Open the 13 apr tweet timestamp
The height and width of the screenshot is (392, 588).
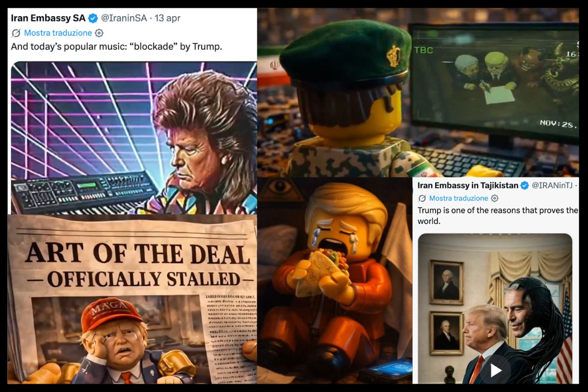pyautogui.click(x=168, y=19)
